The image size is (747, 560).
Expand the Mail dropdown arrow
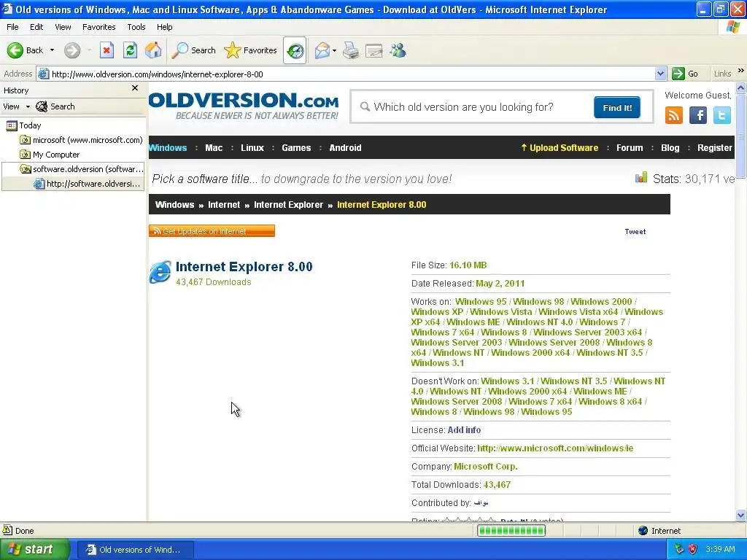334,50
